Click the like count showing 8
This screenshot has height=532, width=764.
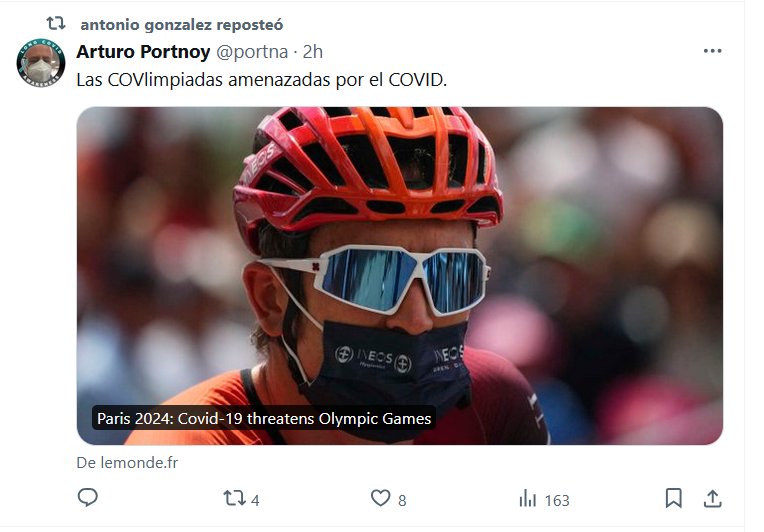(402, 500)
